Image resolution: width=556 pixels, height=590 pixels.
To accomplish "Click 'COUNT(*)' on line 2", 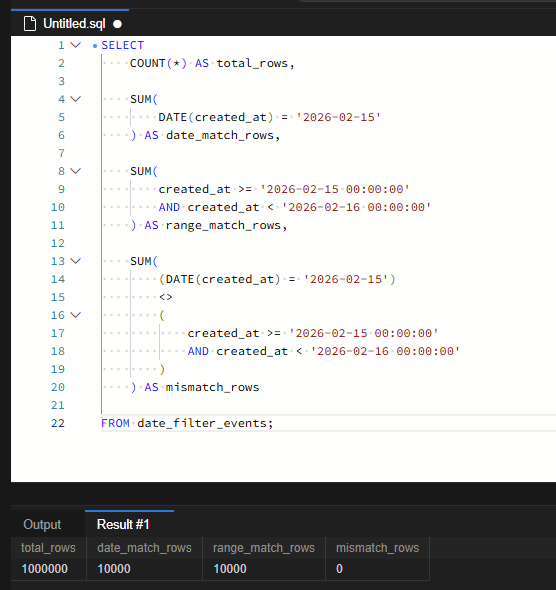I will (x=158, y=63).
